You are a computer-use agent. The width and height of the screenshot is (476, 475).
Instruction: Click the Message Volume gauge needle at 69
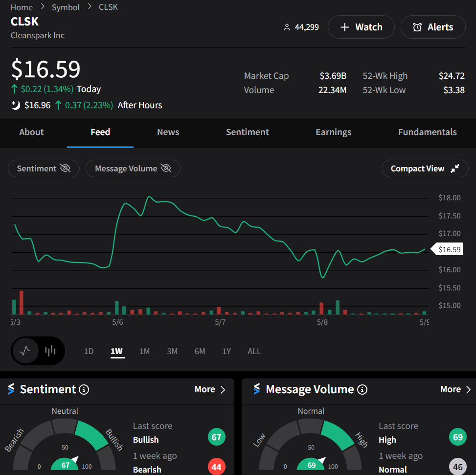321,459
